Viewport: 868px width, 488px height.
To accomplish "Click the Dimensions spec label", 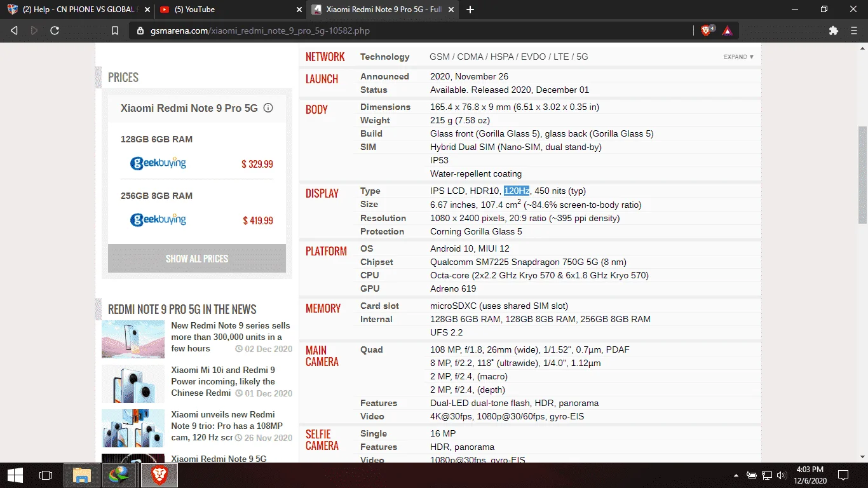I will click(x=385, y=107).
